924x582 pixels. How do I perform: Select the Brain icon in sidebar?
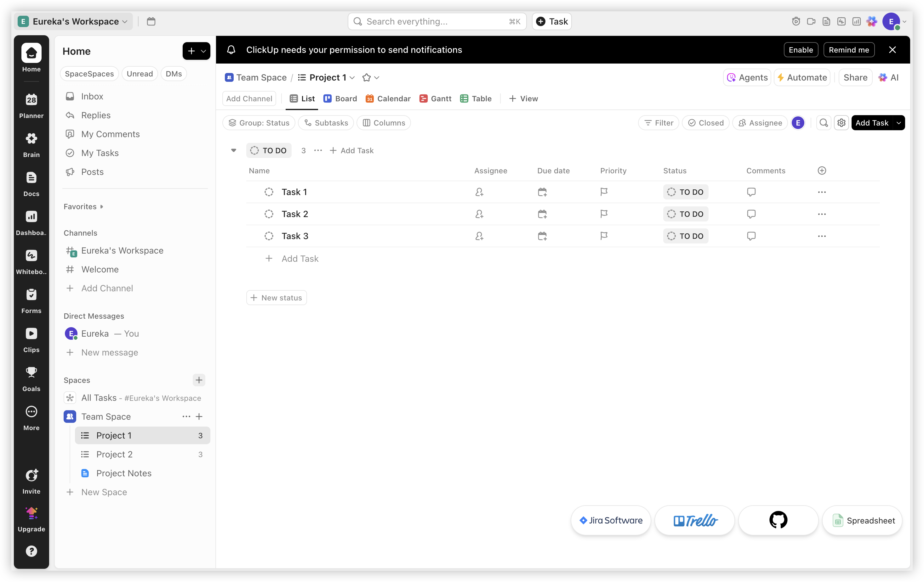(31, 144)
